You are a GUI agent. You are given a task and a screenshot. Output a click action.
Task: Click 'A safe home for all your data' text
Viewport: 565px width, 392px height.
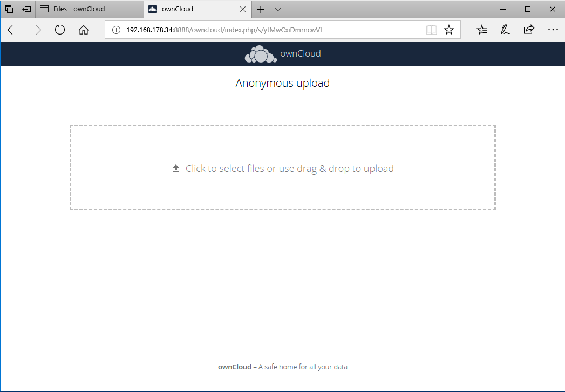tap(303, 367)
